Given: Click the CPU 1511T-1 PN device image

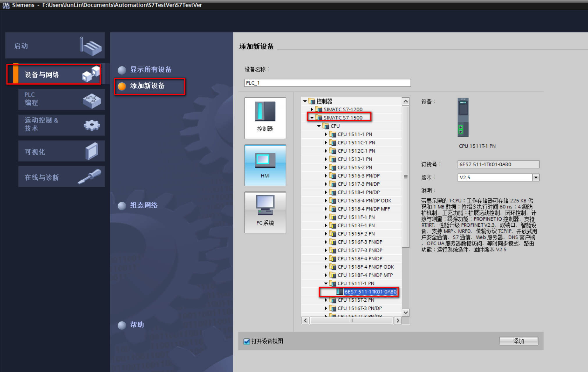Looking at the screenshot, I should [x=463, y=117].
